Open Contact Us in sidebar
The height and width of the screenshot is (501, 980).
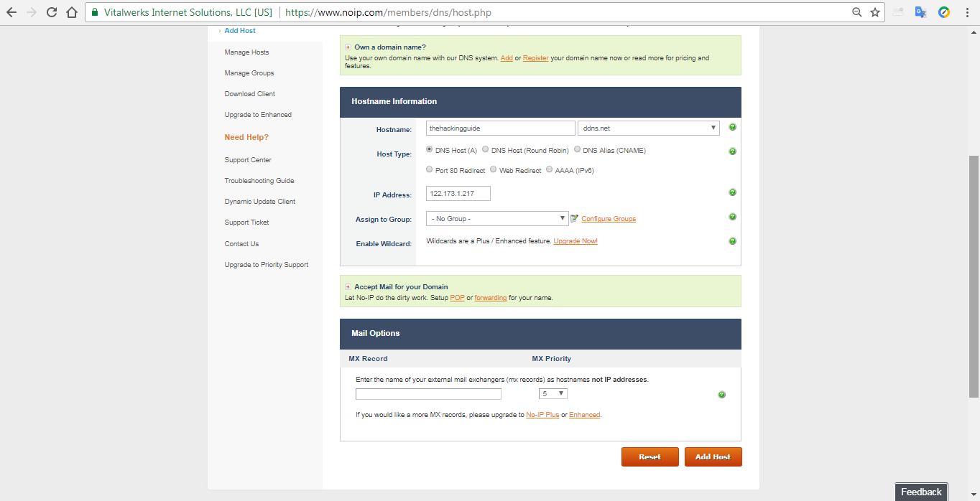click(241, 244)
